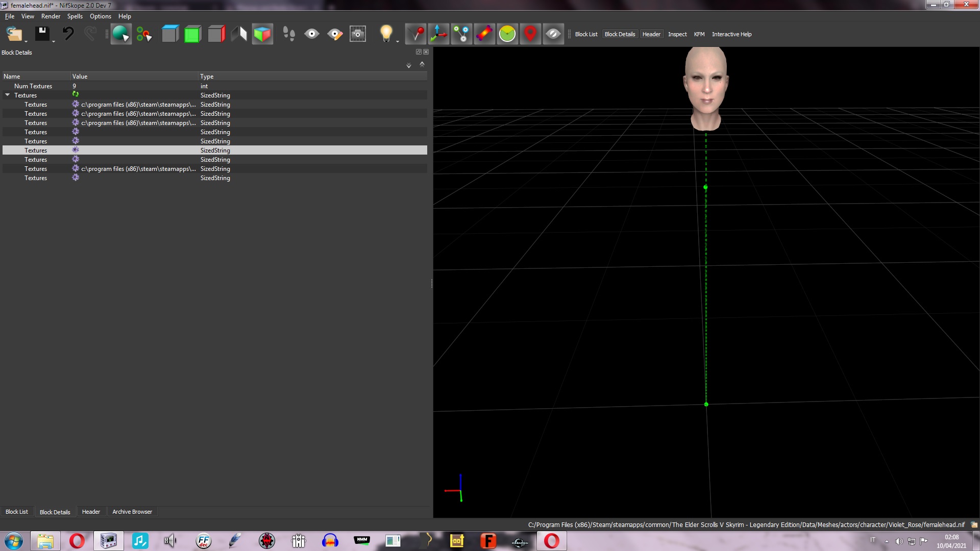Screen dimensions: 980x551
Task: Toggle the lighting bulb icon
Action: [x=386, y=34]
